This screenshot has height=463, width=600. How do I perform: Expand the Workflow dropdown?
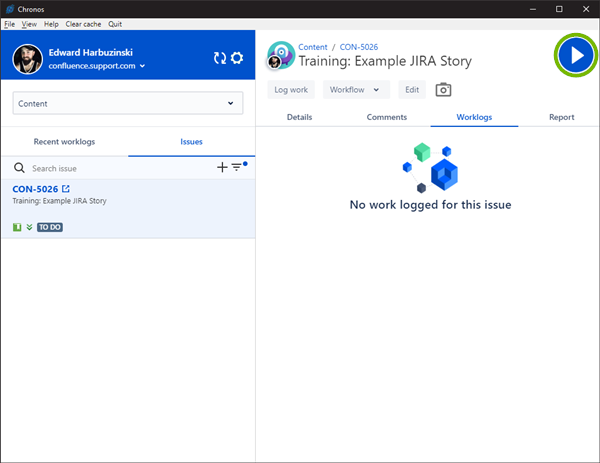click(356, 90)
